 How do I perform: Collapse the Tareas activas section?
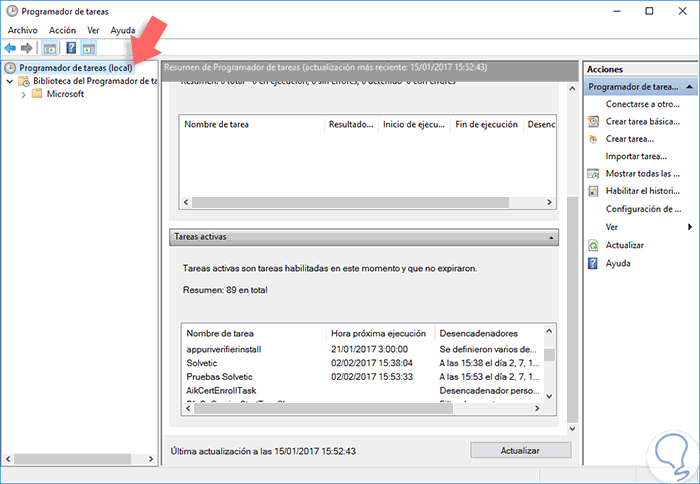pyautogui.click(x=551, y=238)
